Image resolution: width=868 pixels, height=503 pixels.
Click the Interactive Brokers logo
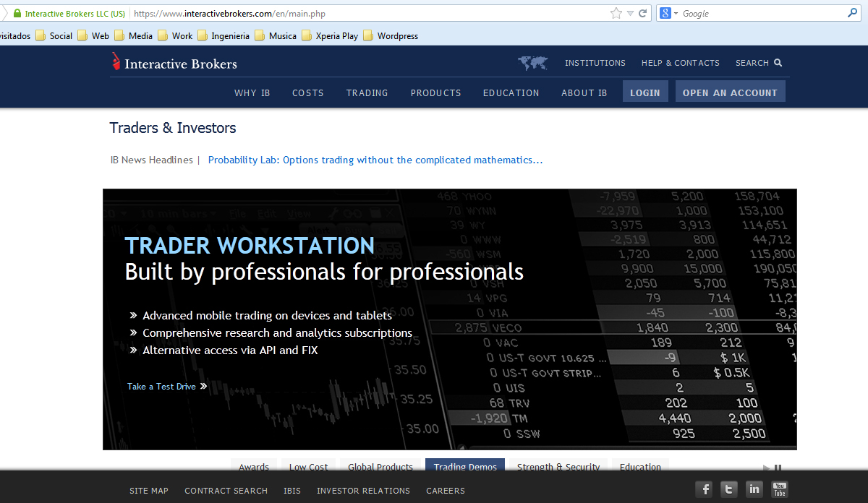point(174,63)
